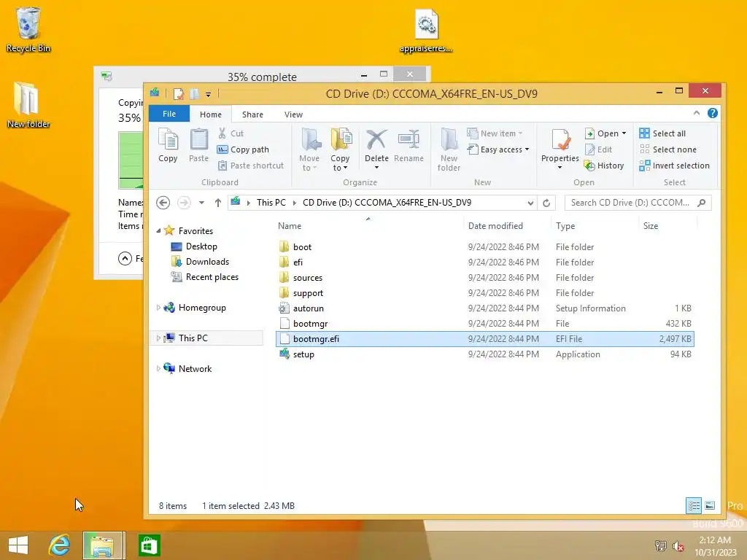This screenshot has width=747, height=560.
Task: Select the Recycle Bin desktop icon
Action: click(28, 29)
